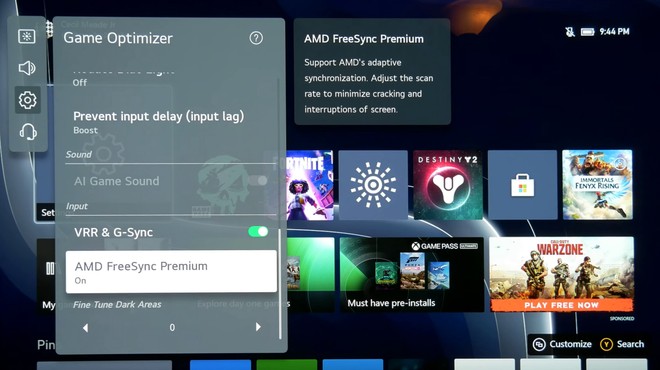Click the battery status icon
Screen dimensions: 660x370
point(588,32)
